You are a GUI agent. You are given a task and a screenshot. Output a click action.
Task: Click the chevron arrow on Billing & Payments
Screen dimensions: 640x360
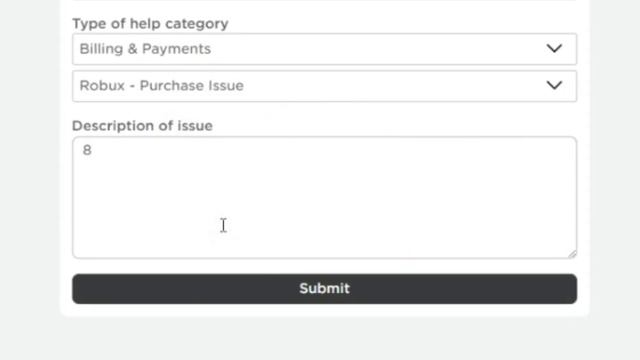point(554,49)
